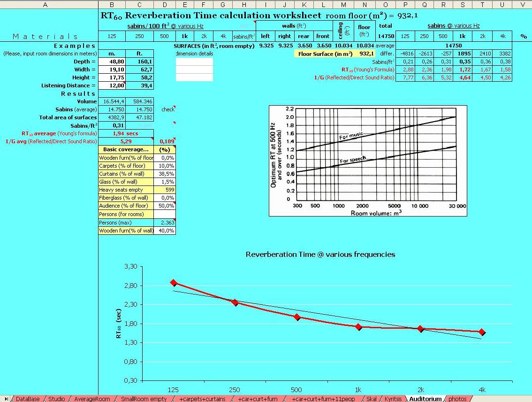The width and height of the screenshot is (532, 402).
Task: Click the 0,189 cell
Action: pyautogui.click(x=165, y=141)
